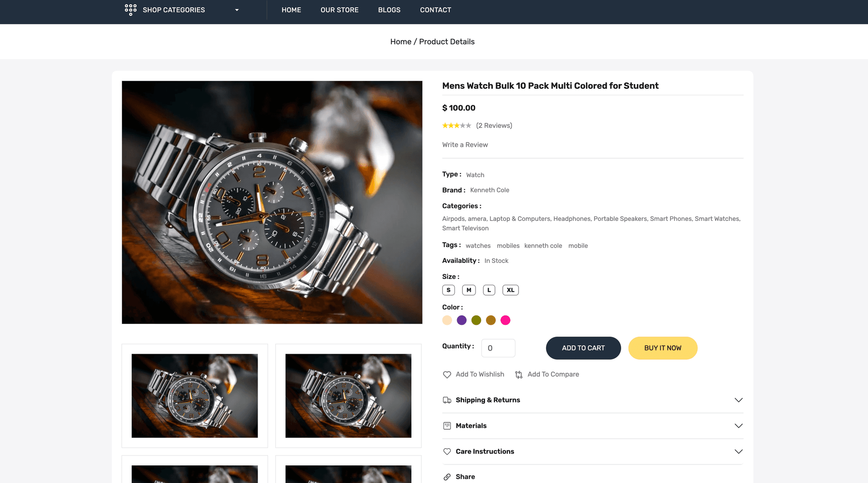Open the Blogs menu item
Screen dimensions: 868x483
point(389,10)
